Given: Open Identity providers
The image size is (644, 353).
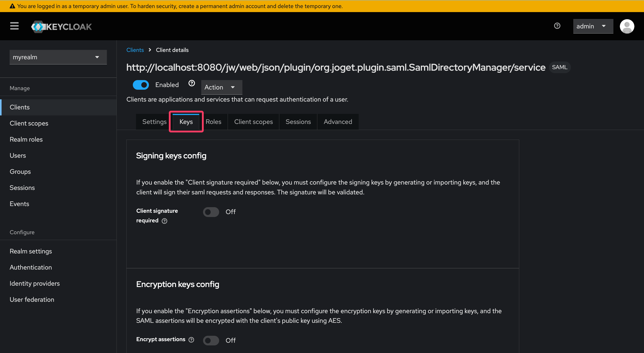Looking at the screenshot, I should click(x=58, y=283).
